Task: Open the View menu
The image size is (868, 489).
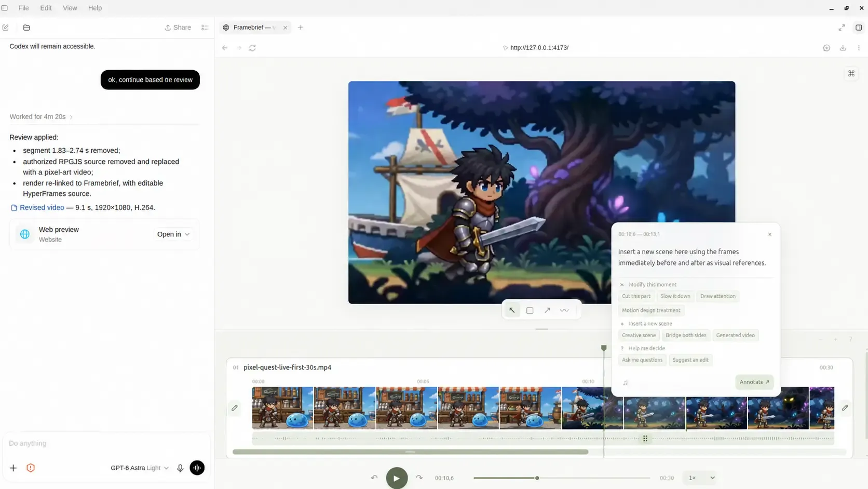Action: [70, 8]
